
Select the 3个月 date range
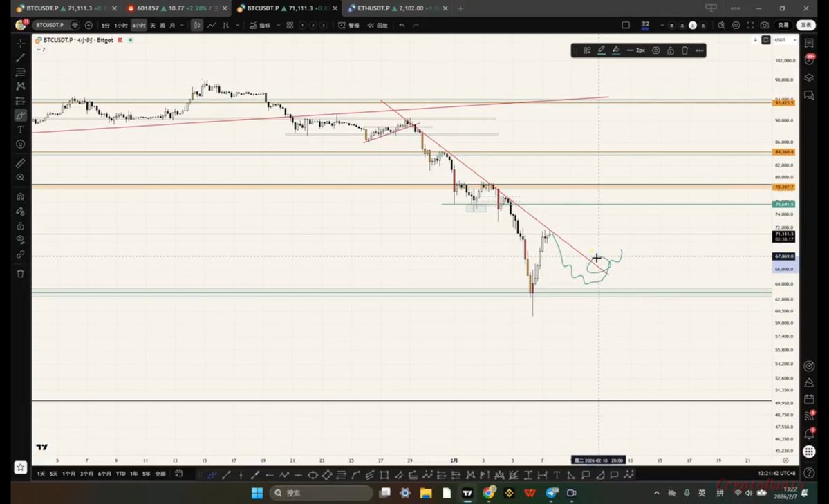(86, 474)
